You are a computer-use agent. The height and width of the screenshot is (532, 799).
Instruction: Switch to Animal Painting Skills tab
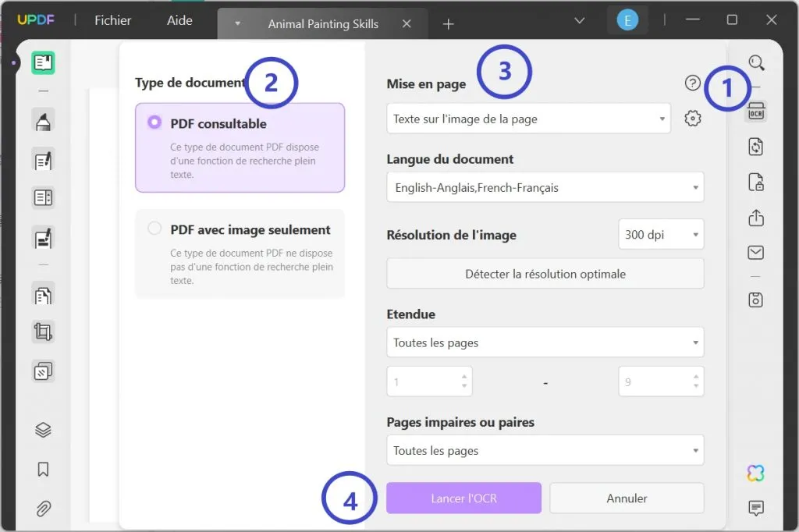click(323, 24)
